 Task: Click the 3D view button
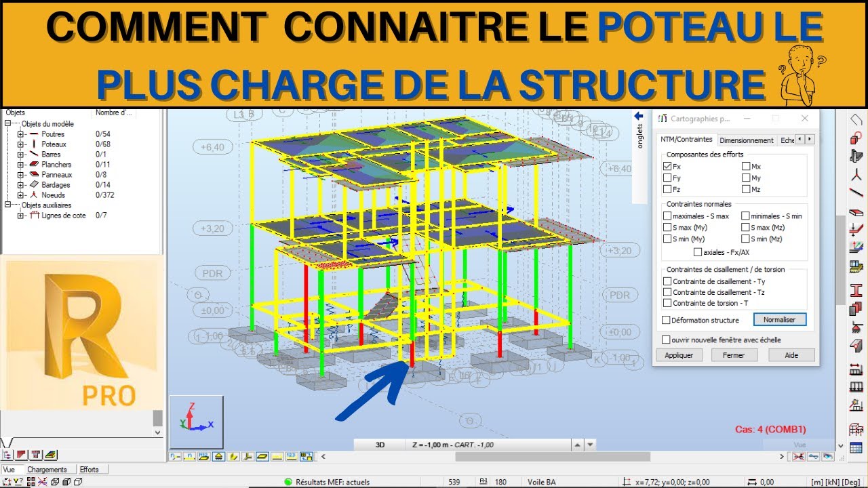(380, 445)
